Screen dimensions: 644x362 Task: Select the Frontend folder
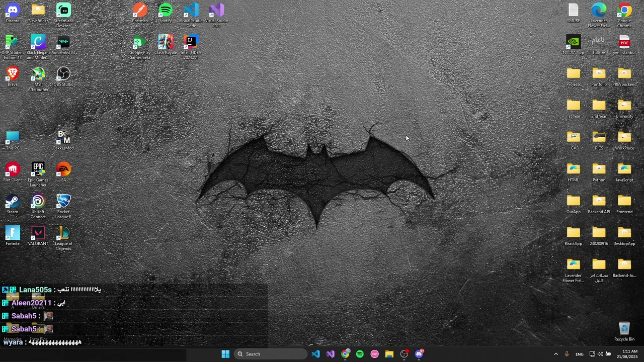[624, 204]
